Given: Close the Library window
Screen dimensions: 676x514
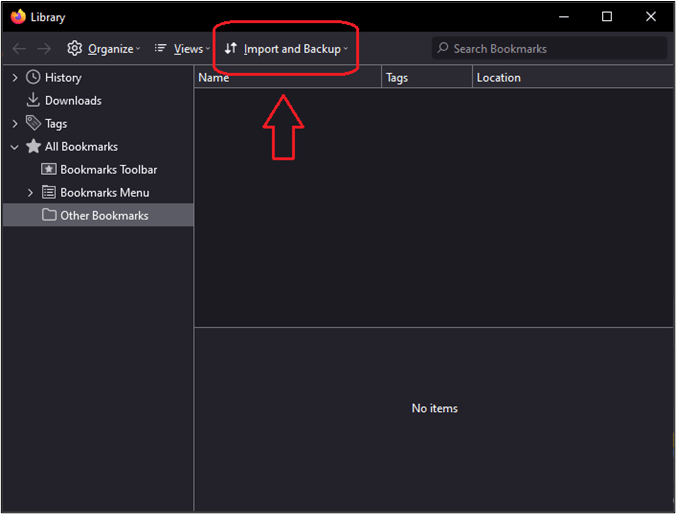Looking at the screenshot, I should (651, 17).
